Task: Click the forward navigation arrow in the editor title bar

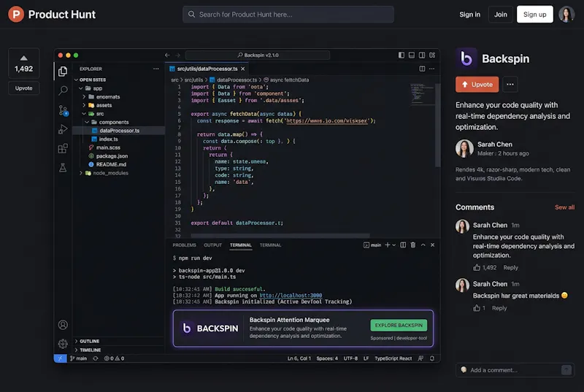Action: click(x=177, y=55)
